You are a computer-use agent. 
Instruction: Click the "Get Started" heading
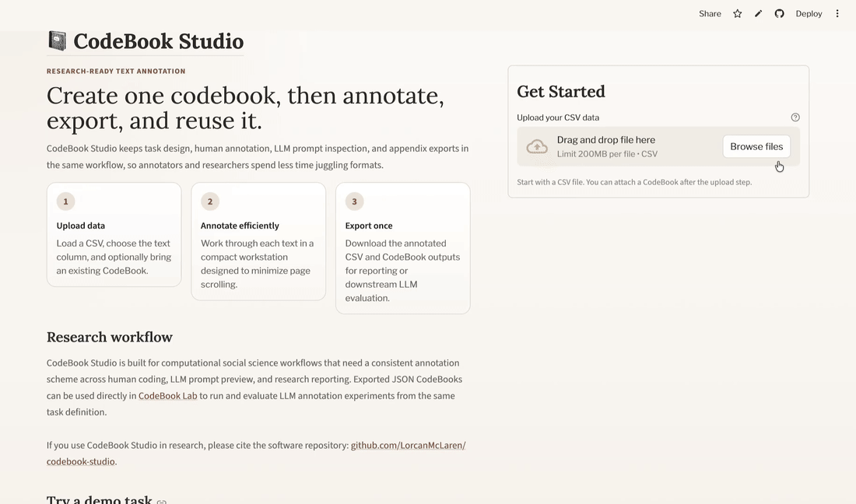click(x=560, y=92)
